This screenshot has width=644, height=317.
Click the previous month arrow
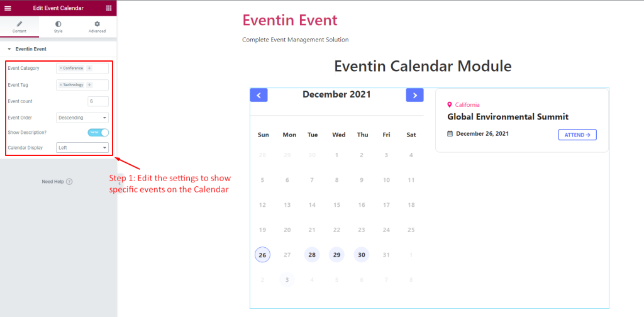(x=258, y=95)
